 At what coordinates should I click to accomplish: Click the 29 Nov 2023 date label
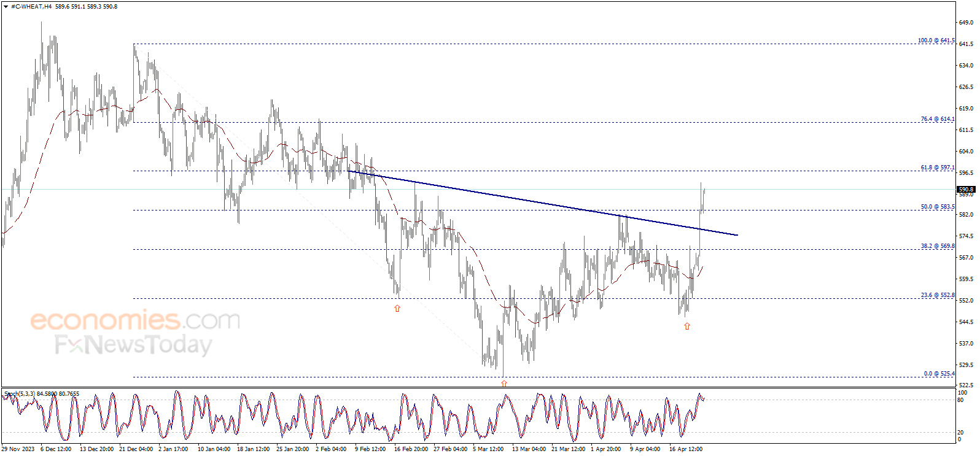(18, 449)
